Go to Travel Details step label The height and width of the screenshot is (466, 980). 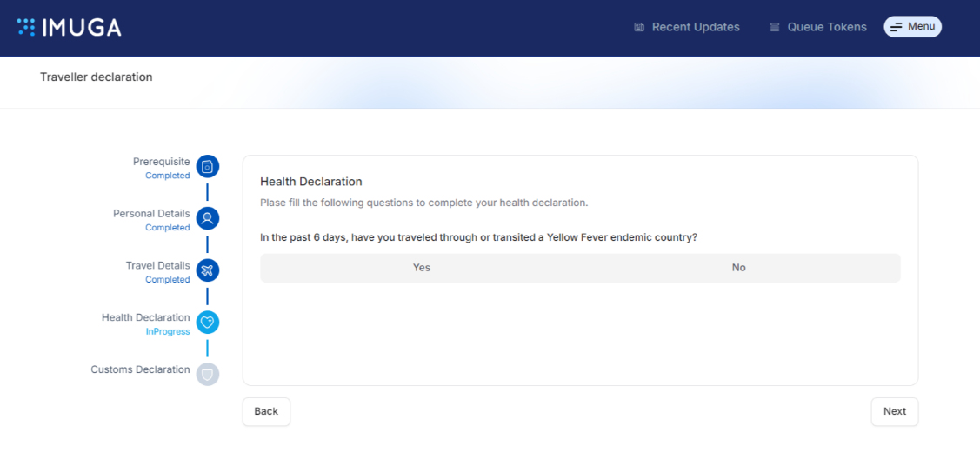tap(157, 266)
